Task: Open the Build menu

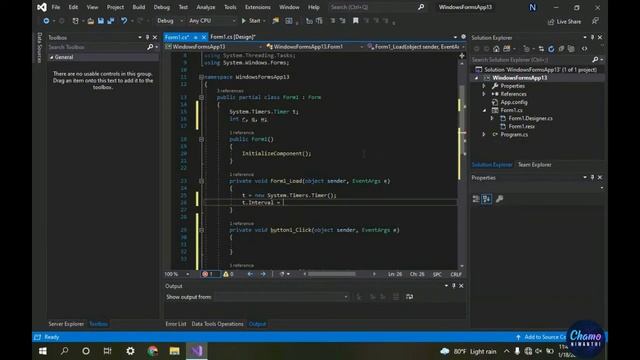Action: coord(139,7)
